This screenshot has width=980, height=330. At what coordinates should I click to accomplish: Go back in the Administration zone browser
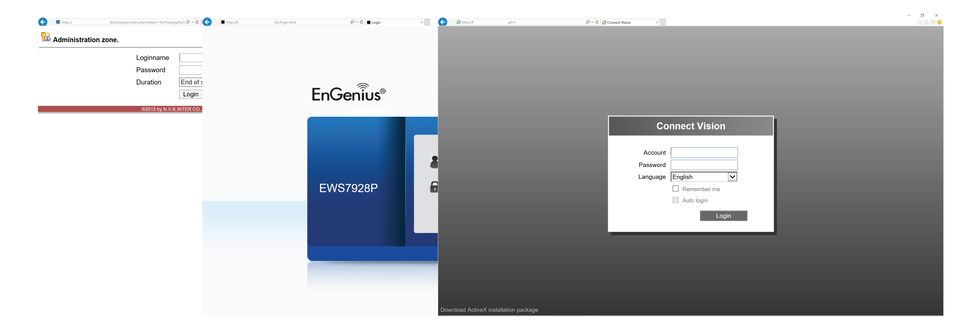tap(43, 22)
